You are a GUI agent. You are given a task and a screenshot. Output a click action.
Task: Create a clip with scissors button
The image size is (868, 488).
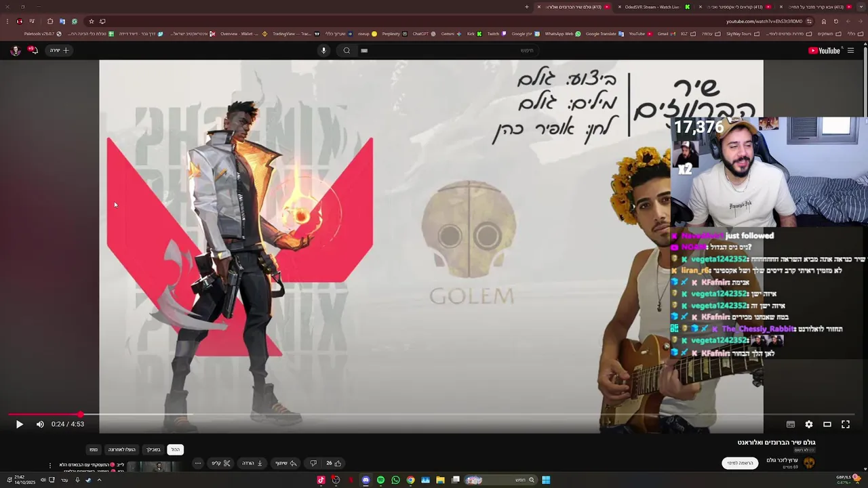(221, 464)
